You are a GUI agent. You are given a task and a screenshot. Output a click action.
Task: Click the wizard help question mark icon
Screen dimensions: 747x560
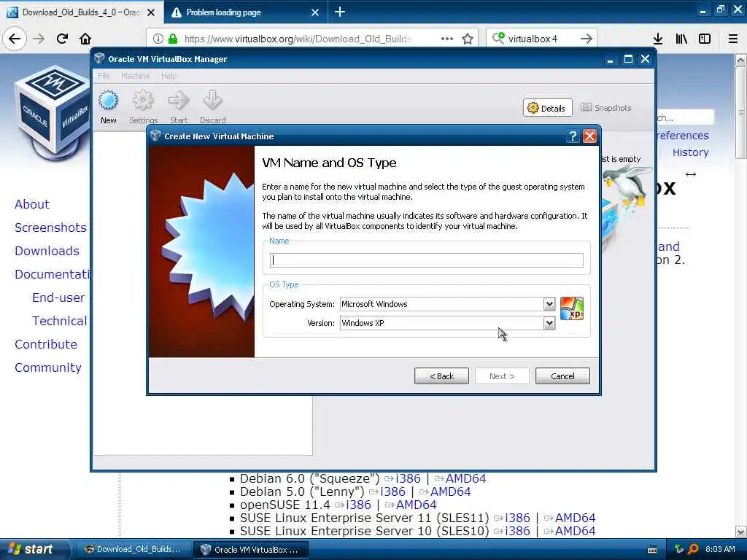pyautogui.click(x=573, y=136)
